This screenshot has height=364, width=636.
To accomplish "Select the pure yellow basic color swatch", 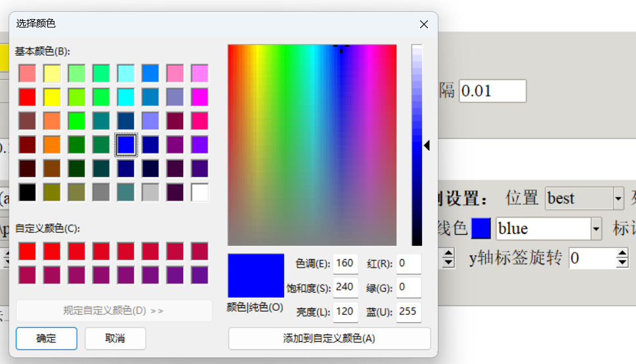I will point(52,97).
